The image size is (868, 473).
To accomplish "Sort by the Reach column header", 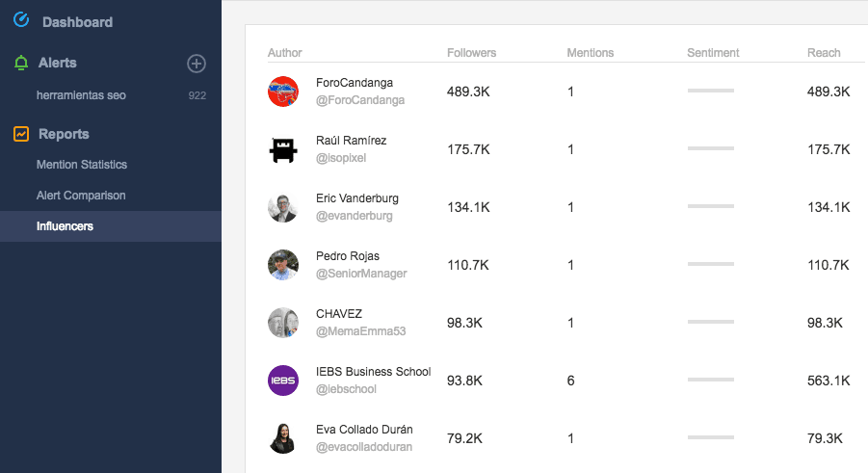I will coord(824,53).
